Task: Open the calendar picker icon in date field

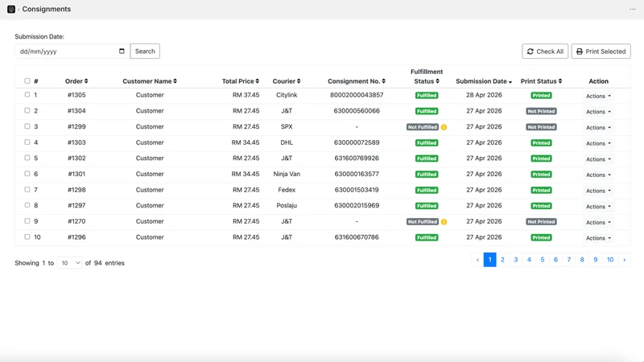Action: [122, 51]
